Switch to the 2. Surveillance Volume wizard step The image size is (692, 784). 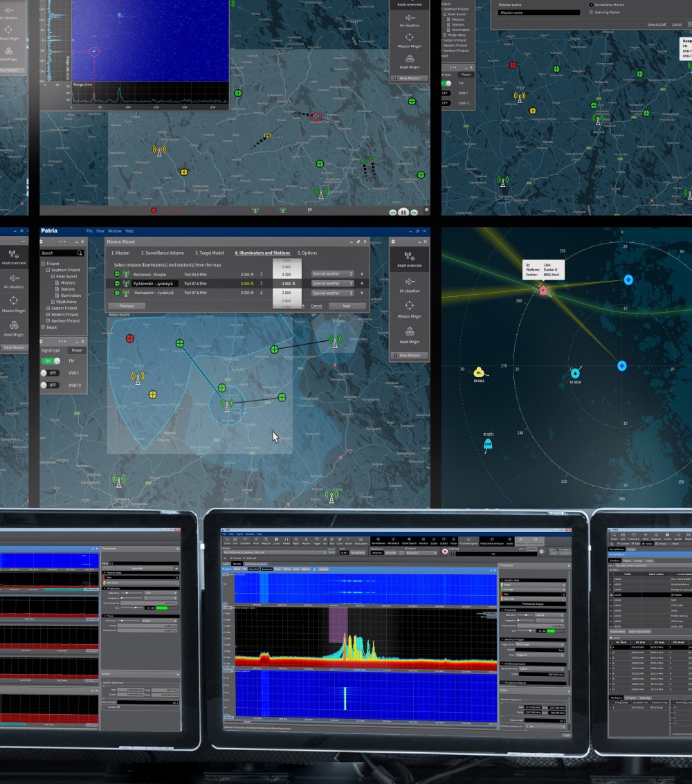tap(163, 253)
